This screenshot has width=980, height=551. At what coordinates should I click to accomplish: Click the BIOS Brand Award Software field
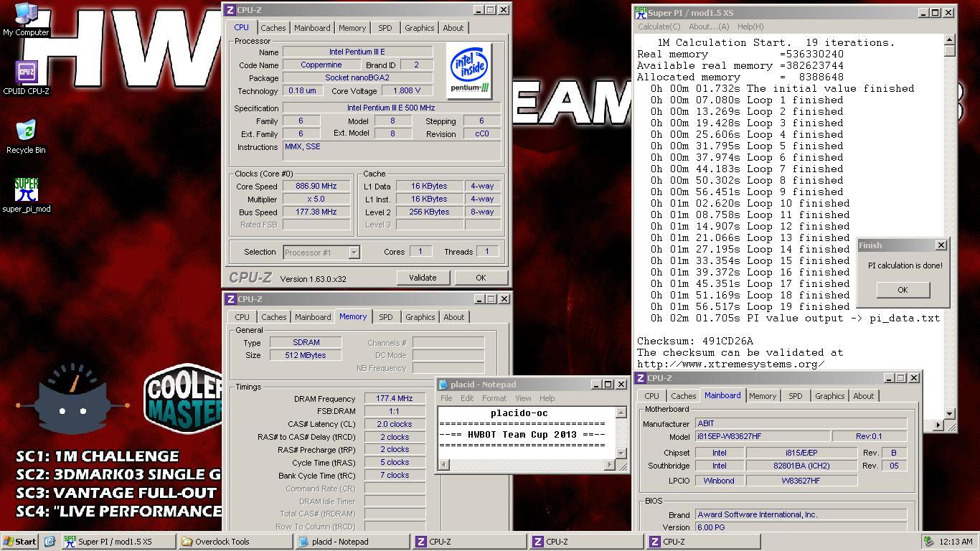pyautogui.click(x=801, y=515)
